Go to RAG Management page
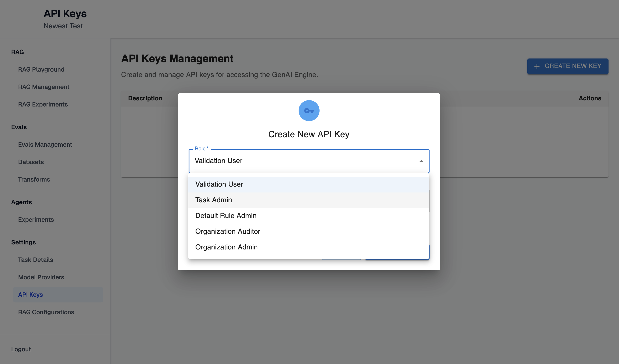The width and height of the screenshot is (619, 364). (44, 87)
